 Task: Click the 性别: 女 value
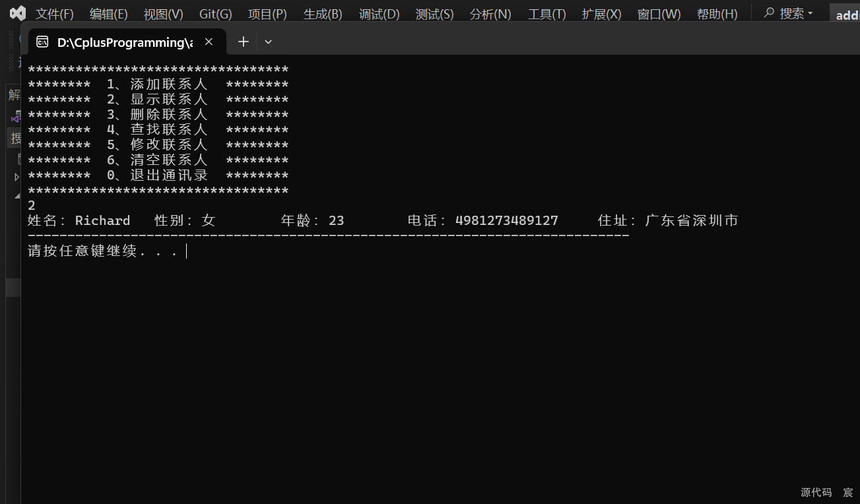coord(185,220)
